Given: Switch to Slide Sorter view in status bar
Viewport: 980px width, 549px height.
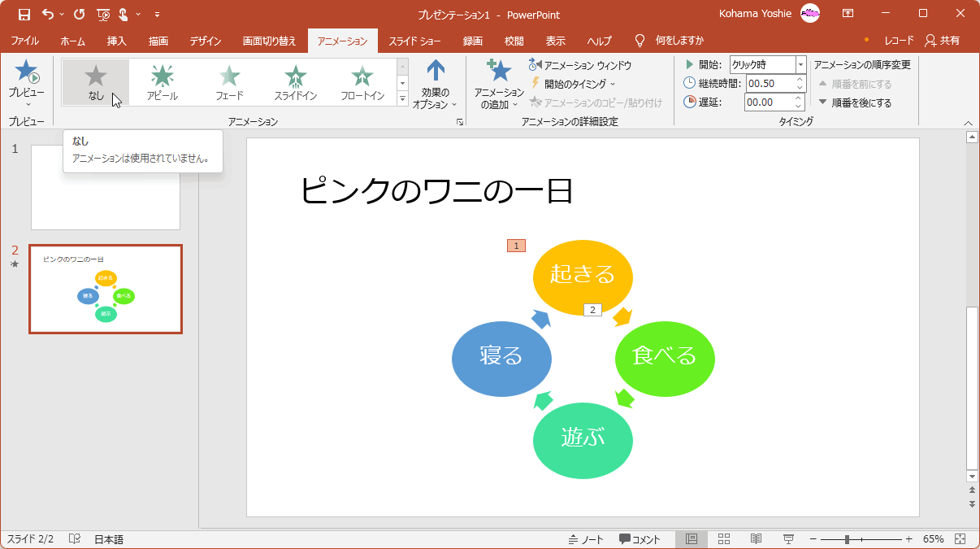Looking at the screenshot, I should tap(723, 538).
